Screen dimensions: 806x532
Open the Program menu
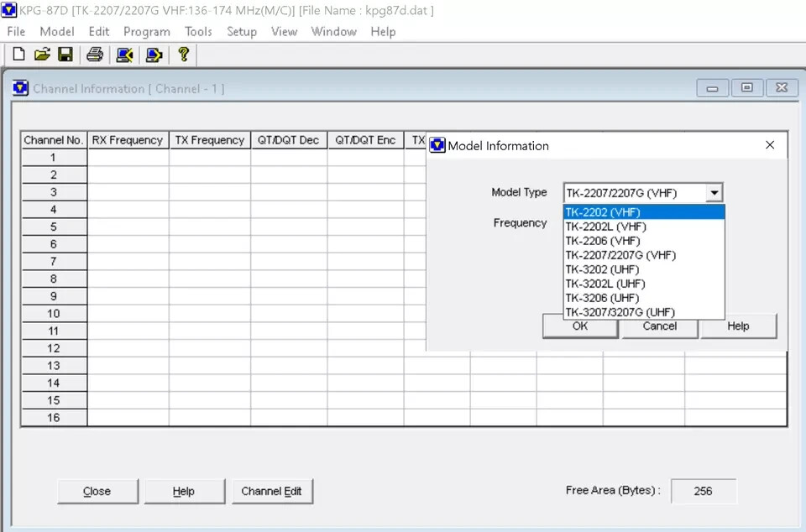pyautogui.click(x=146, y=31)
